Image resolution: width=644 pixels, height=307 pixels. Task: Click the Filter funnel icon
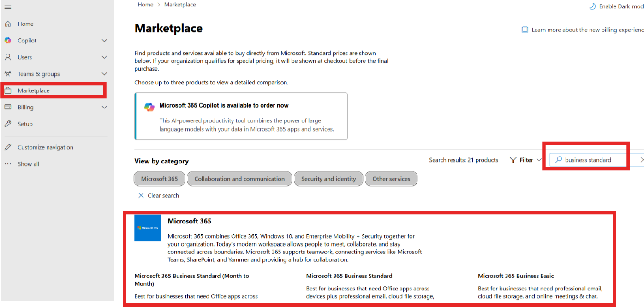[x=513, y=160]
